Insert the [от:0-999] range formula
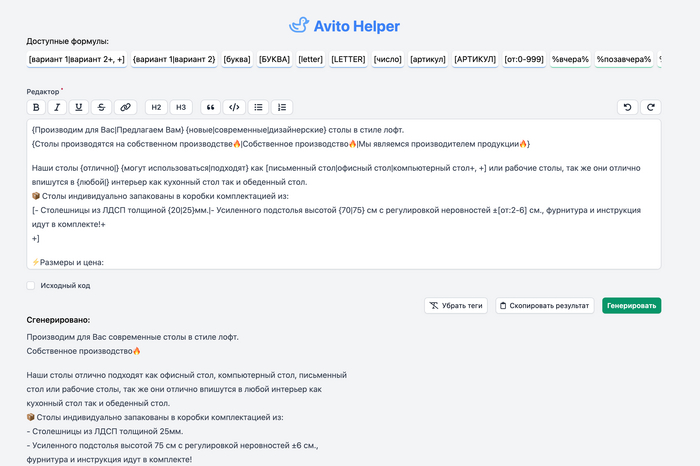This screenshot has width=700, height=466. click(524, 59)
